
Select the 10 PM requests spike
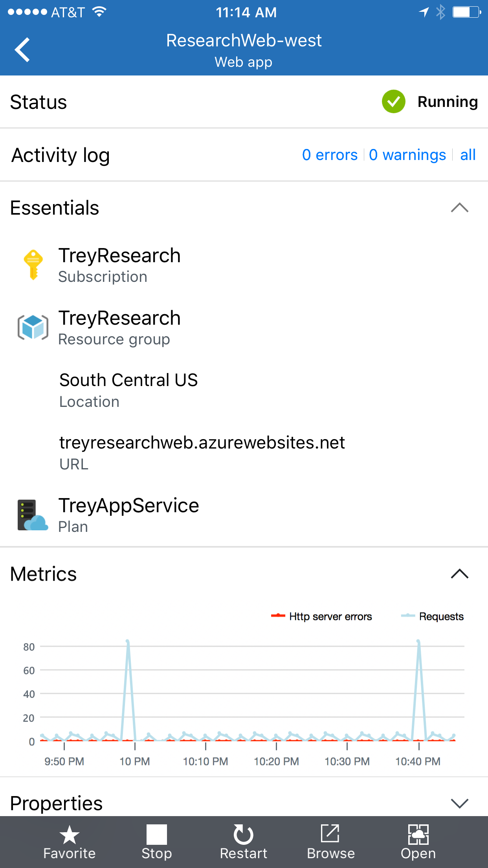(128, 642)
